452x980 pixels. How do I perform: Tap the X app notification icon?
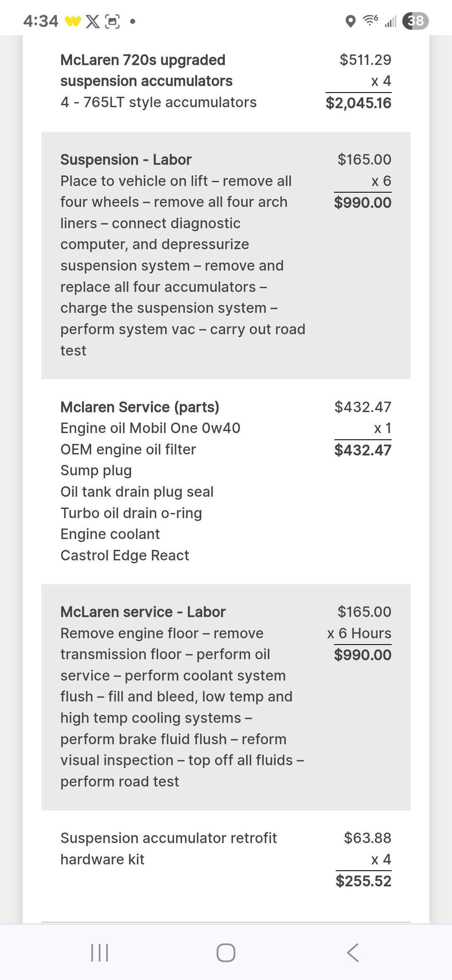92,21
